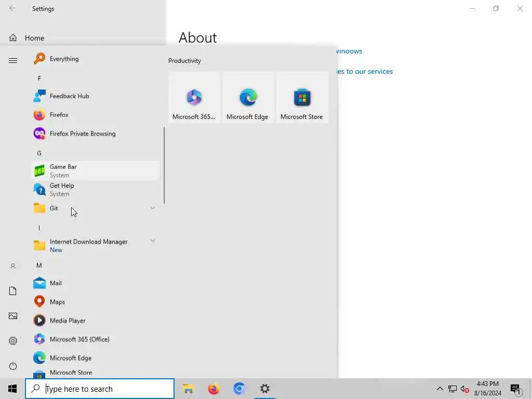Screen dimensions: 532x399
Task: Click the Windows Start button
Action: click(x=12, y=389)
